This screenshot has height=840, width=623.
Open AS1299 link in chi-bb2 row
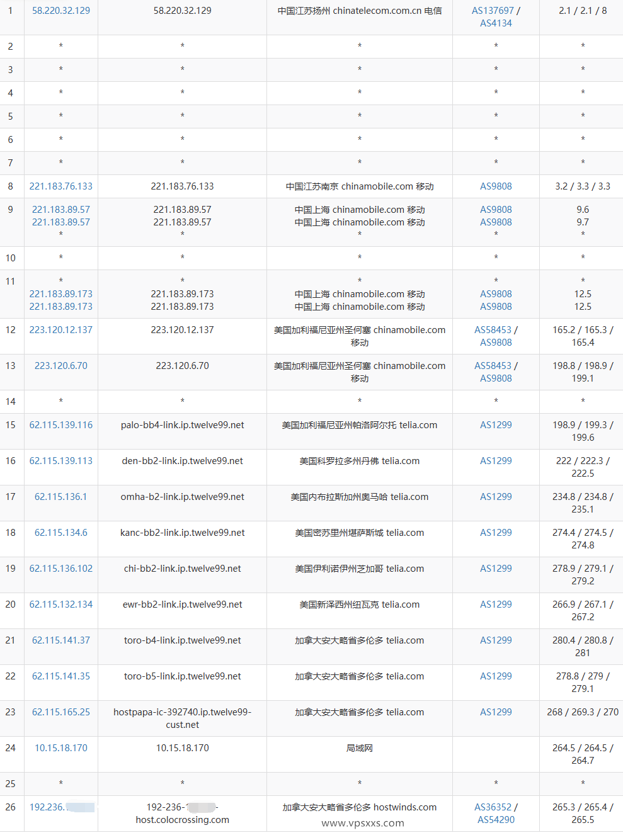coord(496,569)
